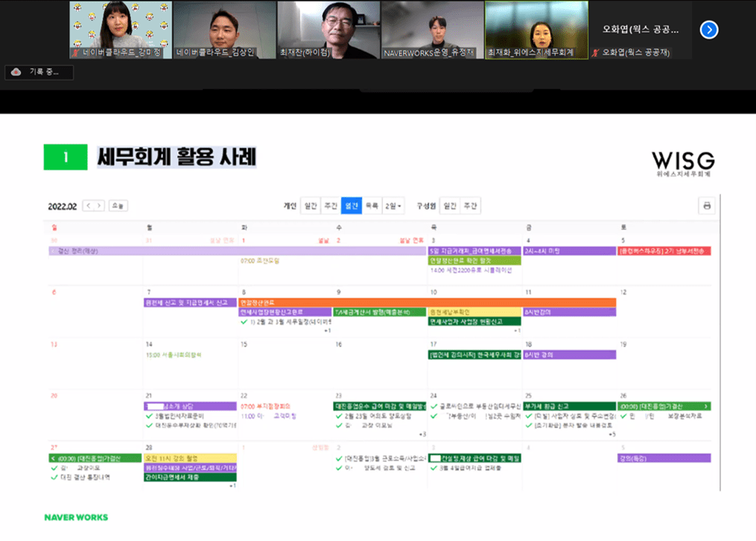The height and width of the screenshot is (541, 756).
Task: Open the '8시반강의' event on Feb 11
Action: [x=569, y=312]
